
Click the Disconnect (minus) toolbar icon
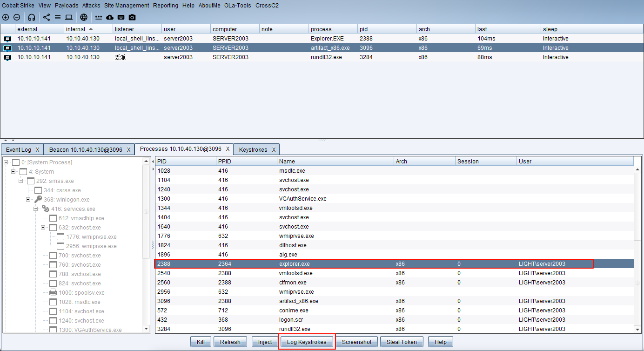pyautogui.click(x=17, y=17)
